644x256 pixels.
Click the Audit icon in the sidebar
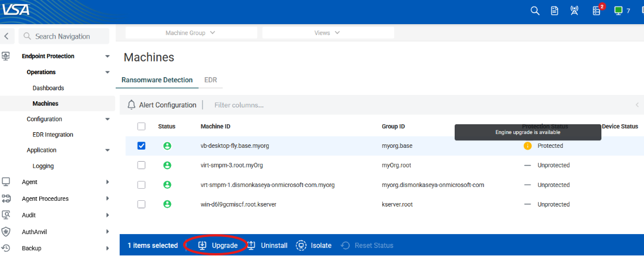click(x=6, y=215)
